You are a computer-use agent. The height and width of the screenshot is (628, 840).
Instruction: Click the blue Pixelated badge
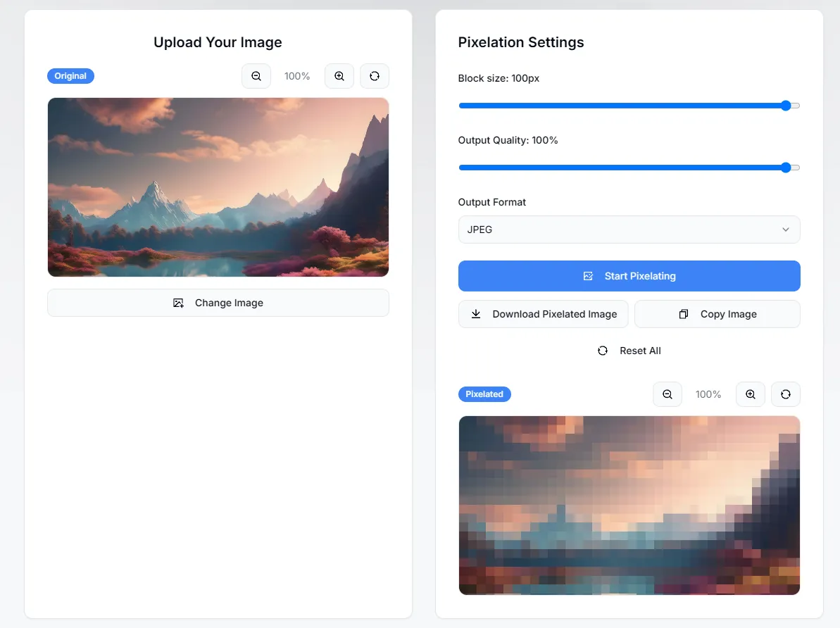pyautogui.click(x=484, y=394)
